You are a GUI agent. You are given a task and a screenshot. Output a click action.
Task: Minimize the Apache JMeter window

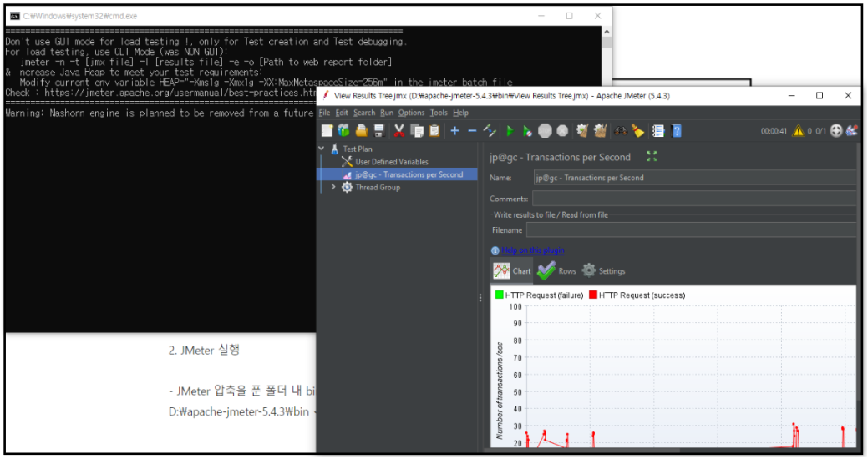[792, 96]
